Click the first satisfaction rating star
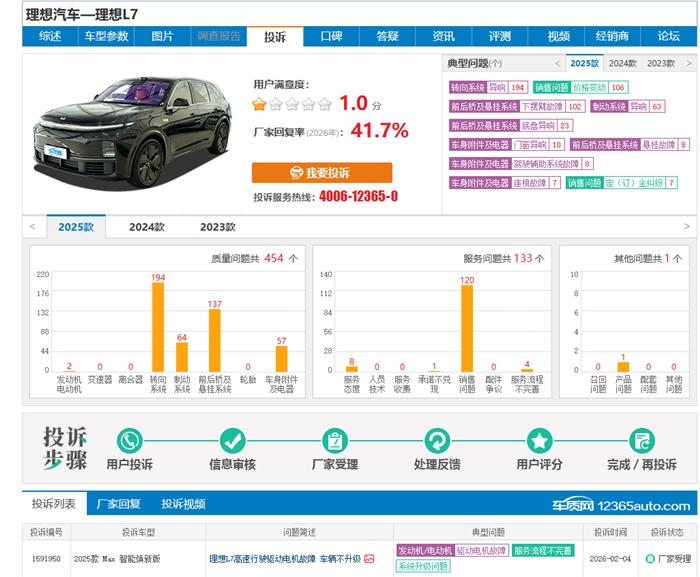 coord(260,104)
